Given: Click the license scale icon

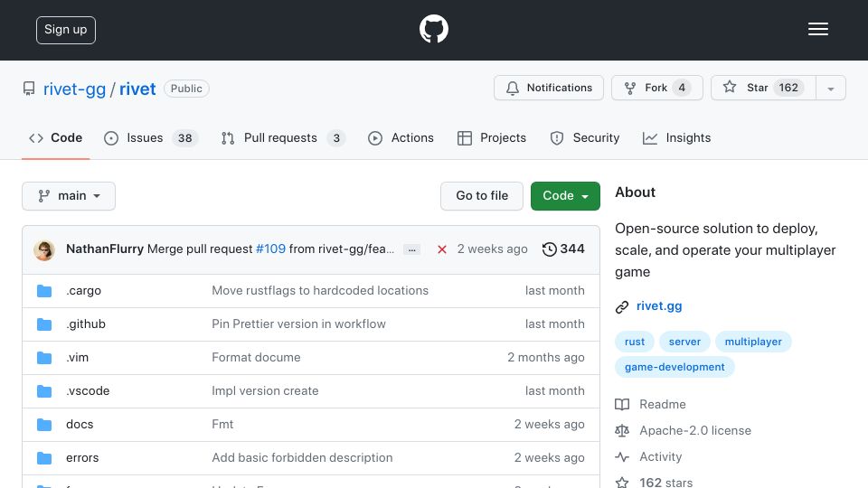Looking at the screenshot, I should pos(622,430).
